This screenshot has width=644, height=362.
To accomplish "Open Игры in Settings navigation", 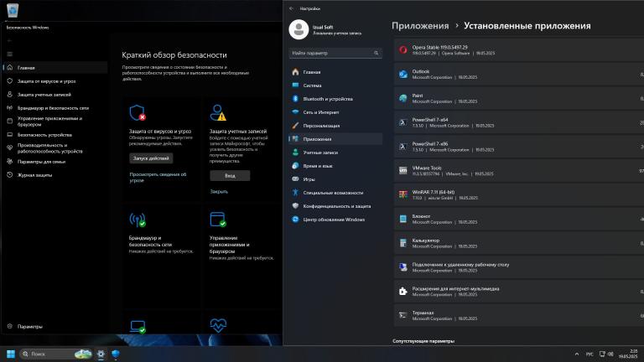I will (x=335, y=179).
